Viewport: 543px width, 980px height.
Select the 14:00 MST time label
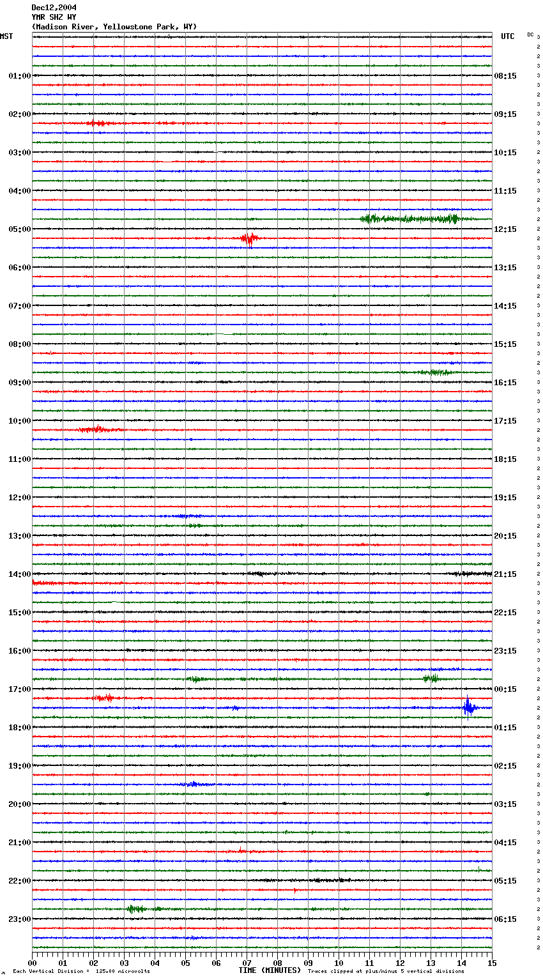pyautogui.click(x=20, y=574)
